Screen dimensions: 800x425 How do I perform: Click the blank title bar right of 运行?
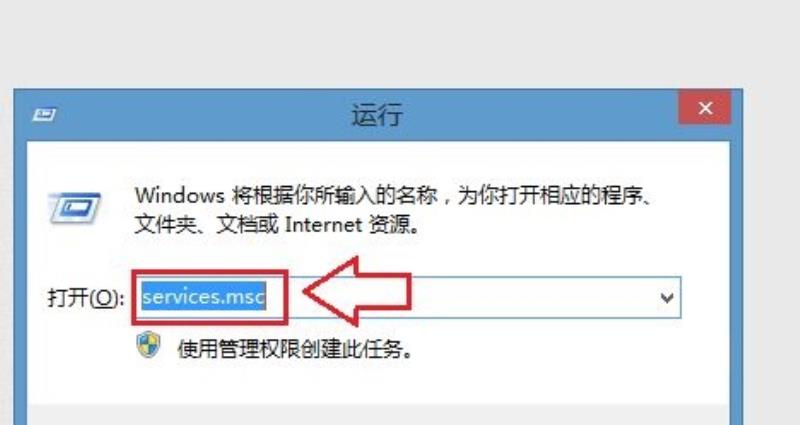pos(541,115)
